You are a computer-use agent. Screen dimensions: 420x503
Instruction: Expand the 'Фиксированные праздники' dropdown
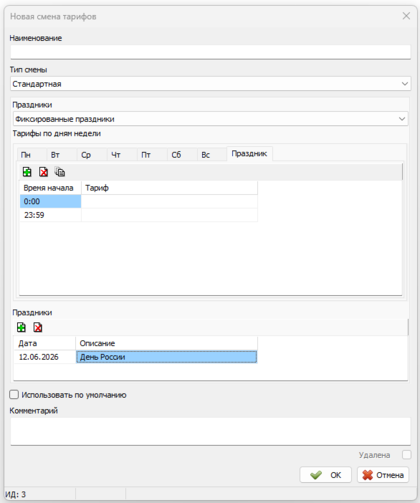click(x=210, y=119)
